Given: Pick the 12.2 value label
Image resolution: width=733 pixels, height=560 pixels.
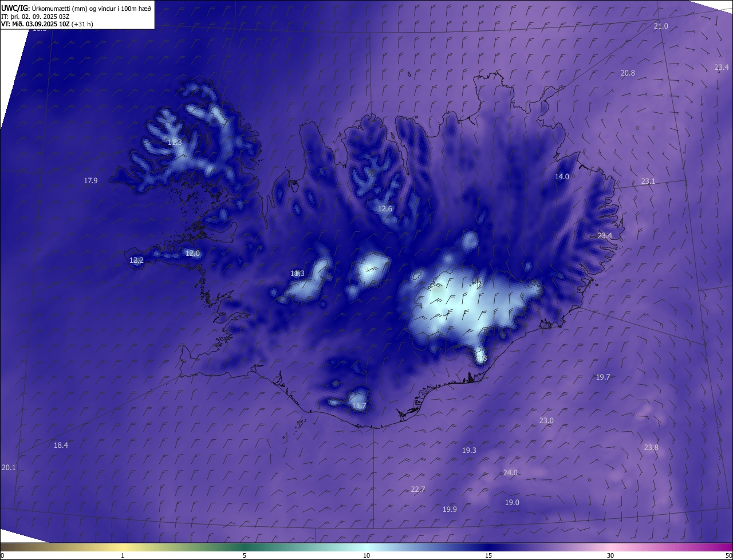Looking at the screenshot, I should (x=136, y=260).
